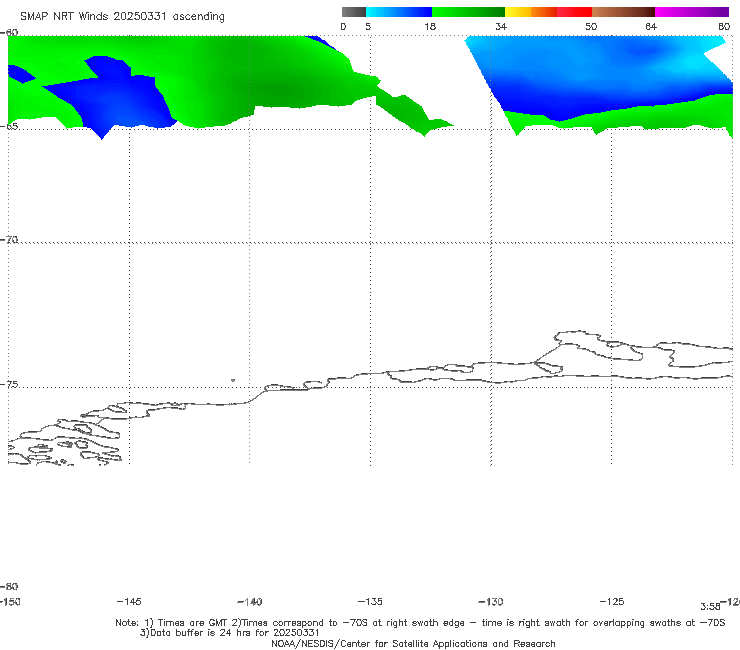The image size is (740, 650).
Task: Click the longitude label '-150'
Action: click(10, 602)
